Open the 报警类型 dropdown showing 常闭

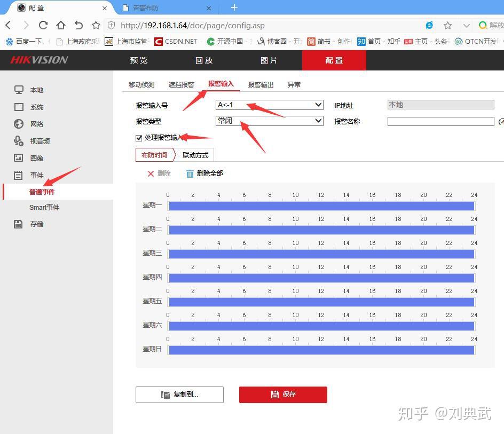(x=269, y=121)
